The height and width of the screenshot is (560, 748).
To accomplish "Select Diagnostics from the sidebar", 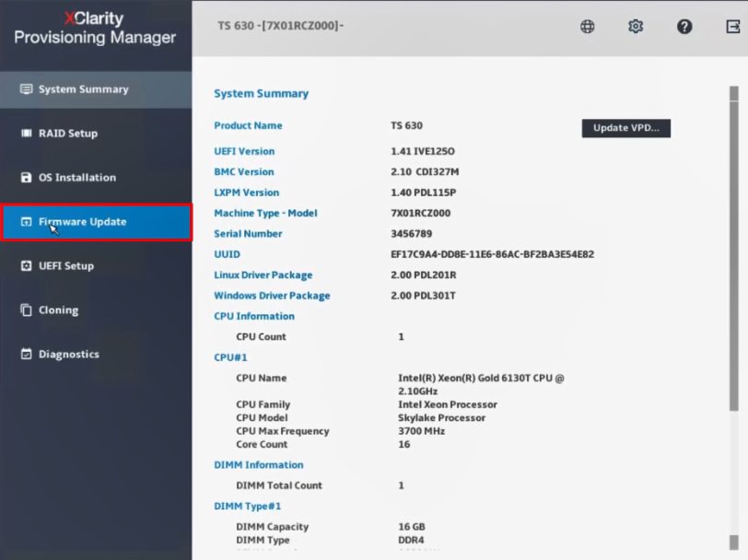I will click(68, 355).
